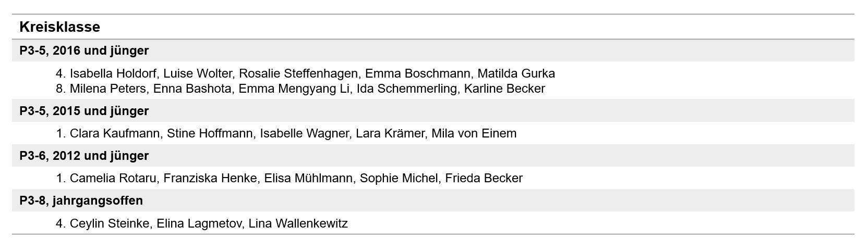Viewport: 868px width, 251px height.
Task: Click the "P3-6, 2012 und jünger" section header
Action: (x=84, y=156)
